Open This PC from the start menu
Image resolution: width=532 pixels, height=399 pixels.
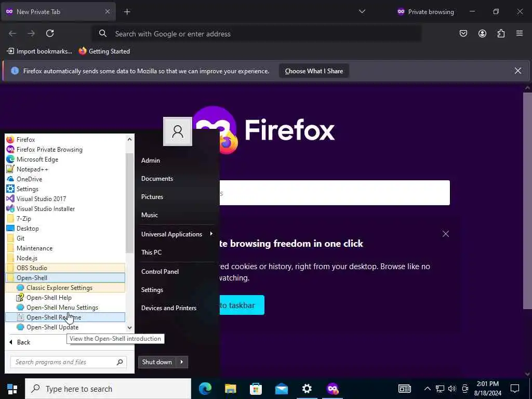[151, 252]
